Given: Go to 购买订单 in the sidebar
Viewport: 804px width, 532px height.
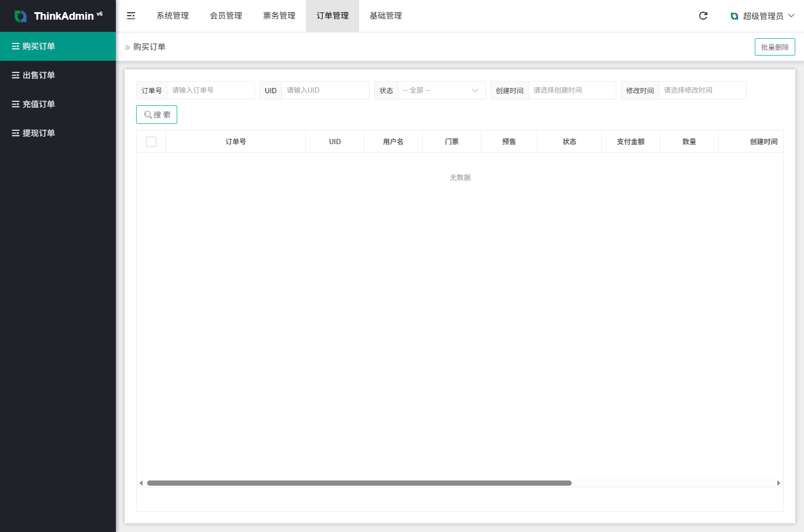Looking at the screenshot, I should (58, 46).
